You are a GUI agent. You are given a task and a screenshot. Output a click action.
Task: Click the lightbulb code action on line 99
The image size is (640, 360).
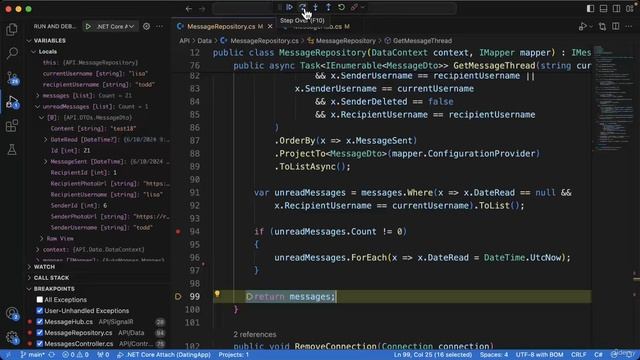[217, 294]
